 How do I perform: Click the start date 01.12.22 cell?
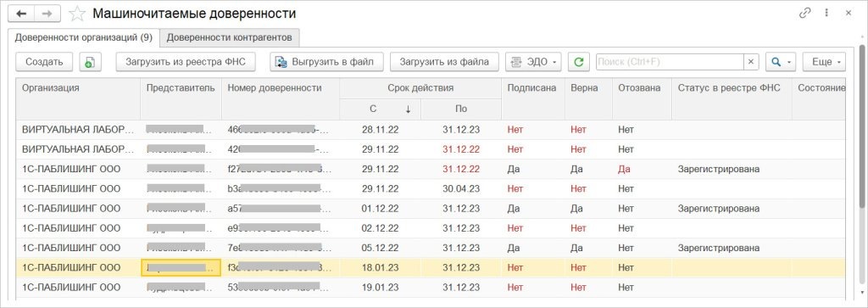tap(381, 209)
